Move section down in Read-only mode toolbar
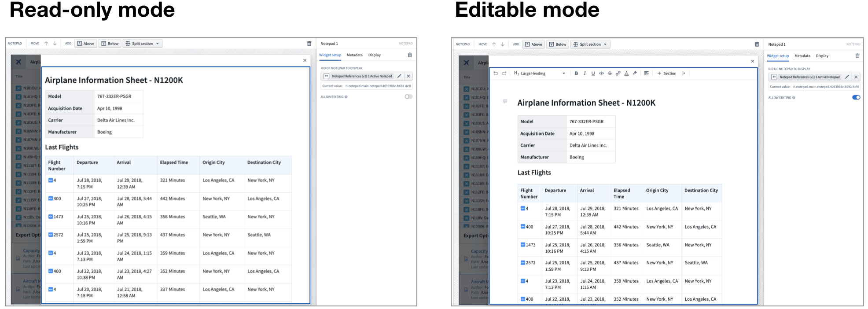Viewport: 868px width, 309px height. point(55,44)
